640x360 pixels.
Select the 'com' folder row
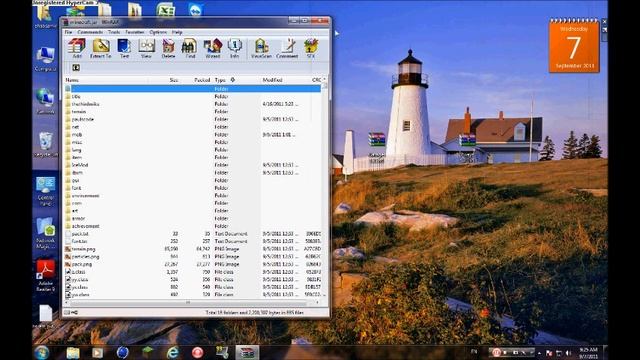[x=193, y=203]
